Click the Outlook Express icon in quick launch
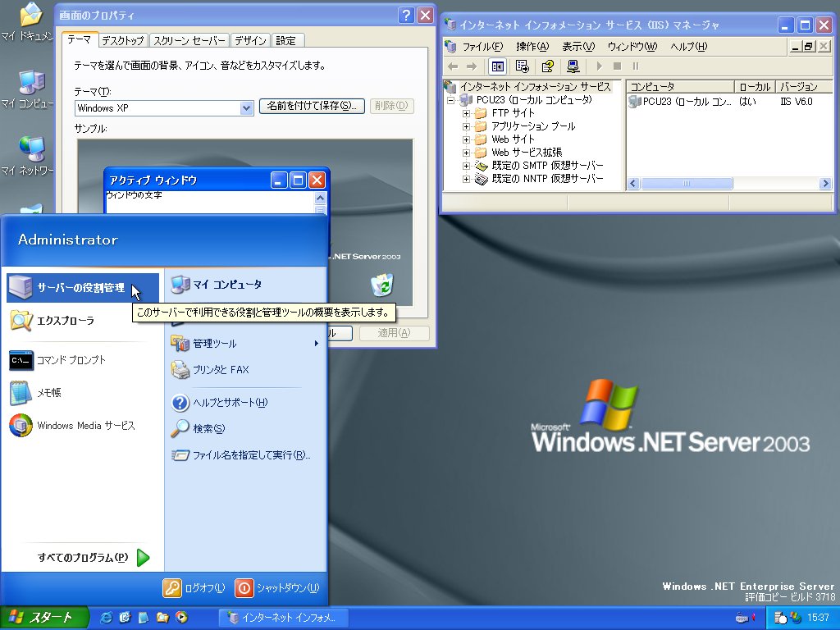 coord(125,618)
